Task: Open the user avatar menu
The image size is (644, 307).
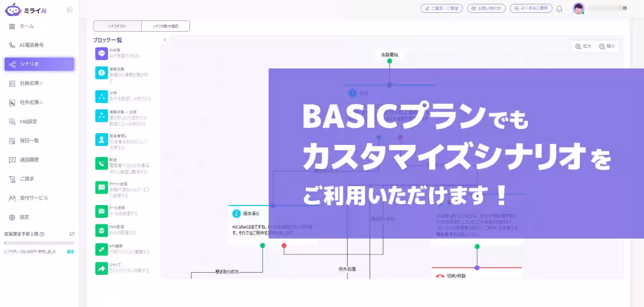Action: [578, 9]
